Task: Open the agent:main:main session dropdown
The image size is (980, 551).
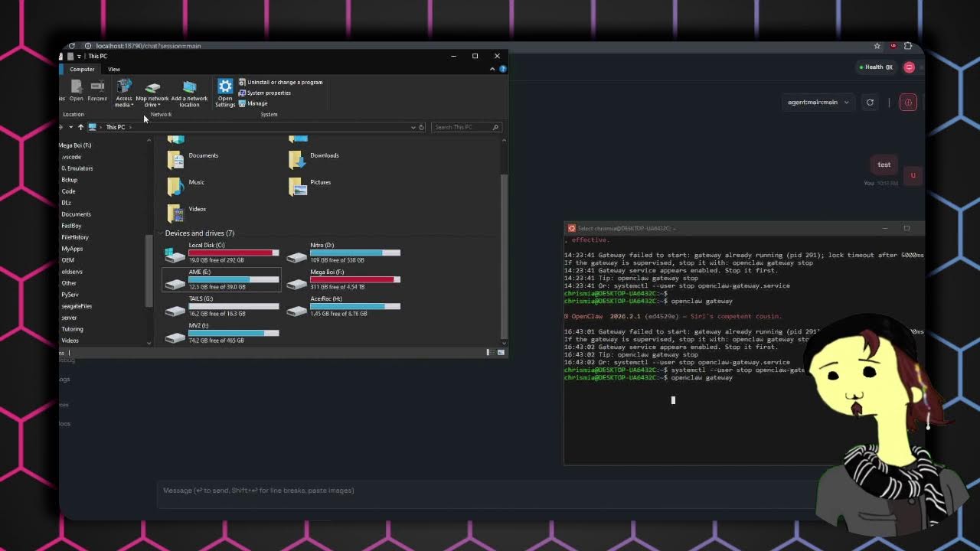Action: point(818,103)
